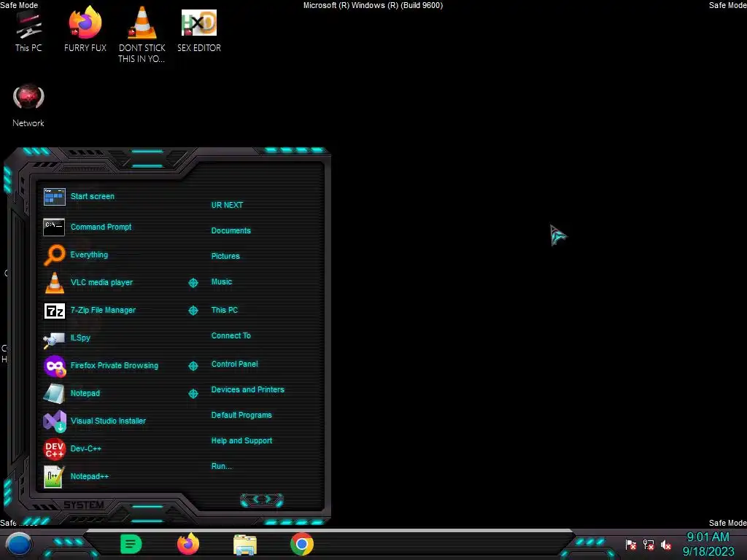Open Music from the start menu

pos(222,282)
